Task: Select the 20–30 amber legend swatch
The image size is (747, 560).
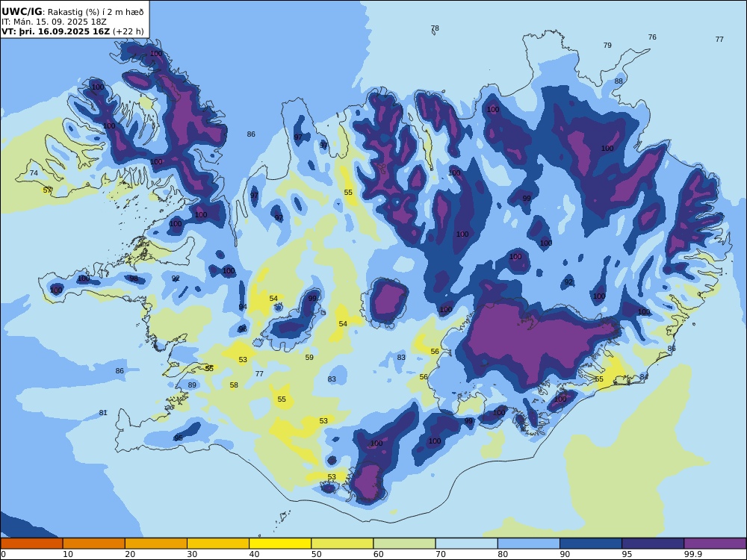Action: click(156, 544)
